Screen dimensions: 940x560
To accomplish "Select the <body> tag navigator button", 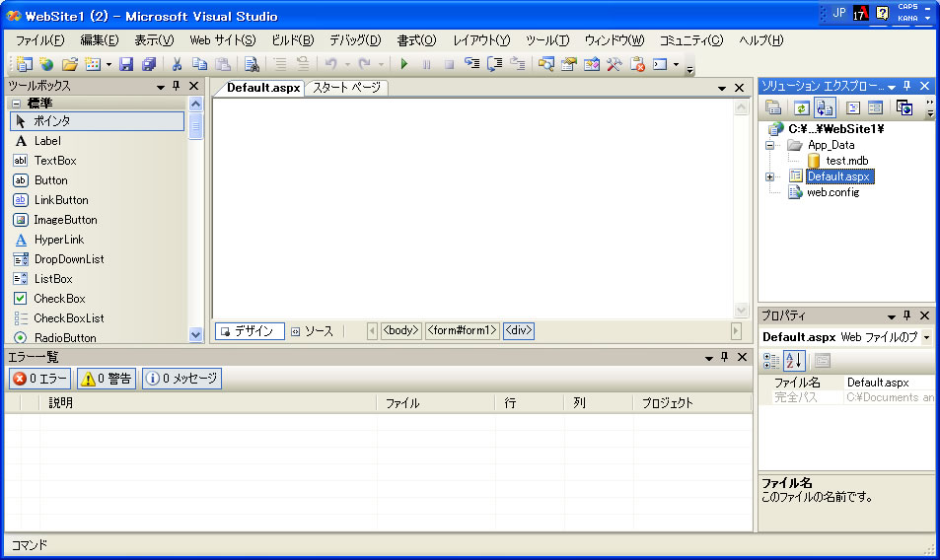I will pyautogui.click(x=400, y=330).
